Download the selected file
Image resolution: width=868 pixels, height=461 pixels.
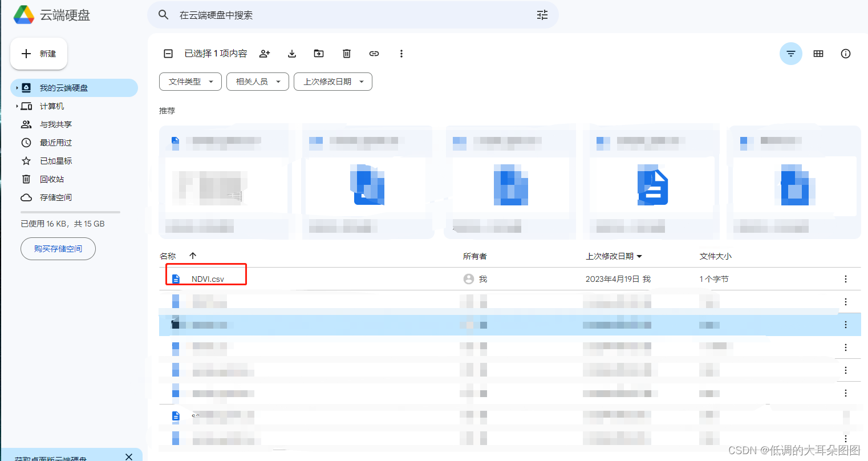click(x=291, y=53)
